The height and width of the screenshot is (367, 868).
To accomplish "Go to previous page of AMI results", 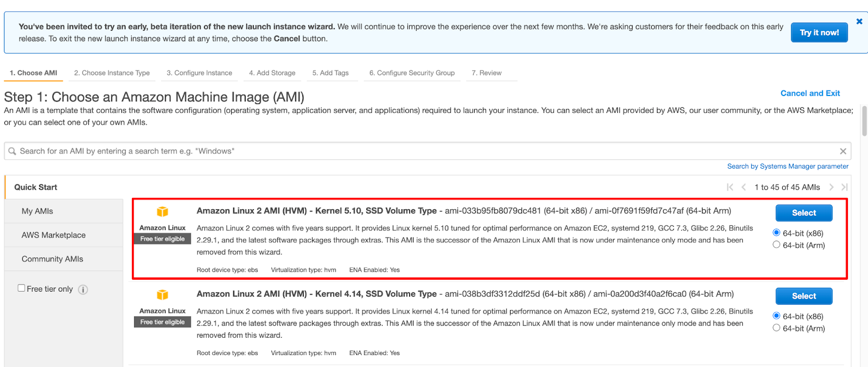I will [x=744, y=187].
